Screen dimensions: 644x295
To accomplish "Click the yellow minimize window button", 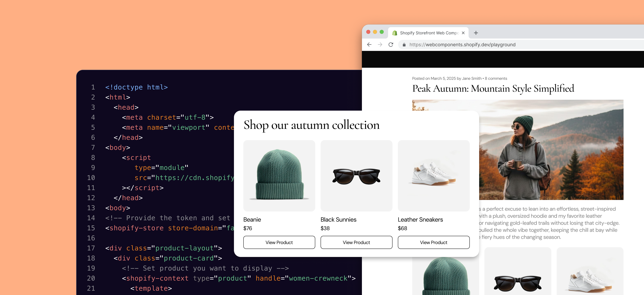I will (x=375, y=32).
